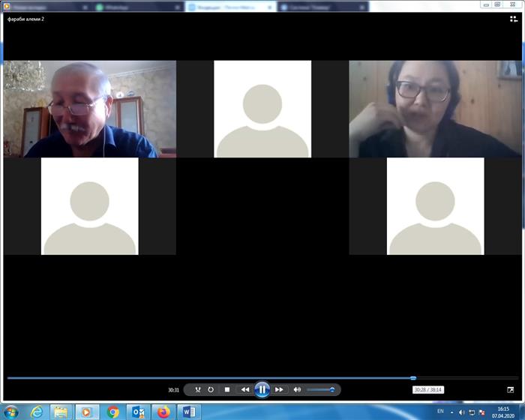Stop the video playback
Screen dimensions: 525x420
(227, 390)
